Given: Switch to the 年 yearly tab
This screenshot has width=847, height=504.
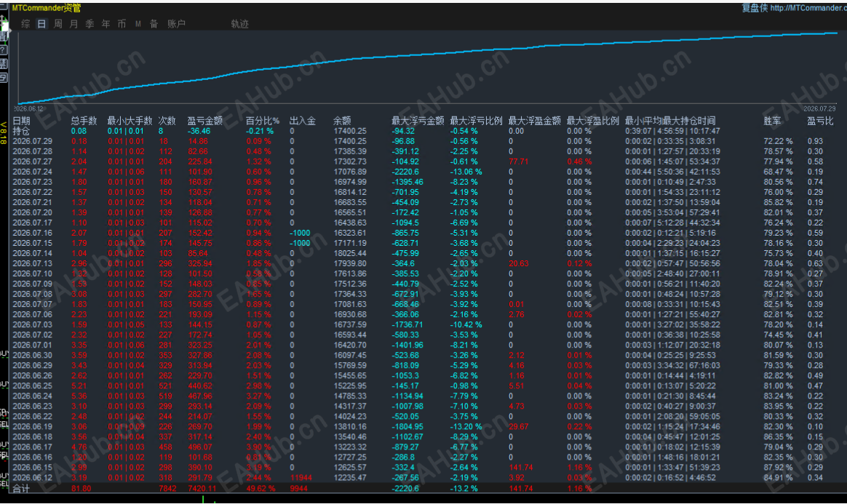Looking at the screenshot, I should [x=106, y=24].
